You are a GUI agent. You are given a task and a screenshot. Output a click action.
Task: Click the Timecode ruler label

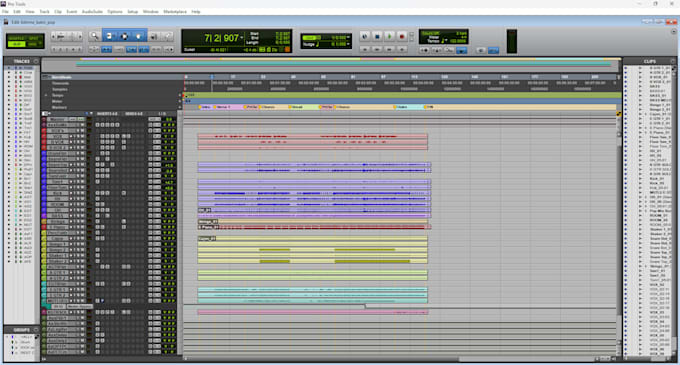click(60, 83)
